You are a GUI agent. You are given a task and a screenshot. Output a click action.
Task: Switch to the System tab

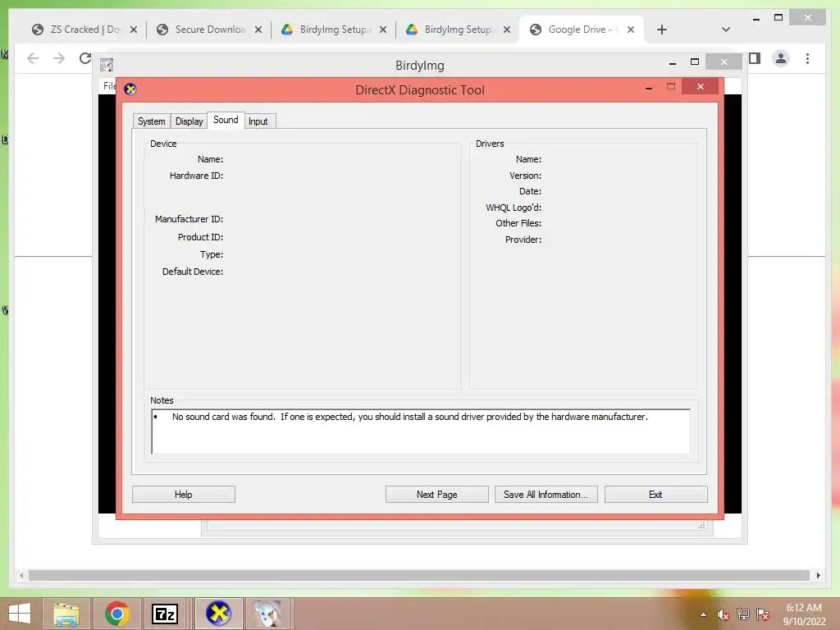(x=152, y=121)
